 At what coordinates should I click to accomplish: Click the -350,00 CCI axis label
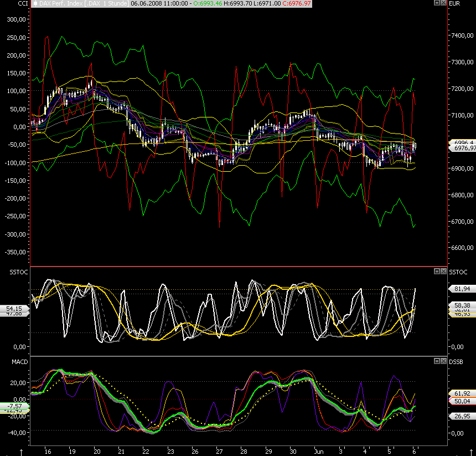15,252
